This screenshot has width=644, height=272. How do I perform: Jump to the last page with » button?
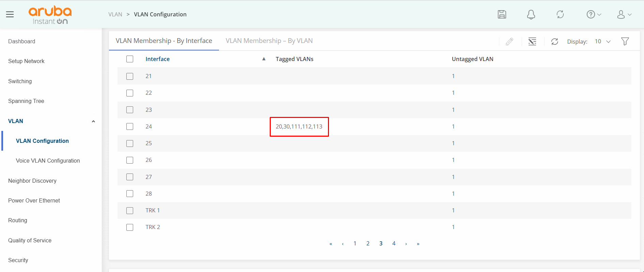pyautogui.click(x=418, y=244)
